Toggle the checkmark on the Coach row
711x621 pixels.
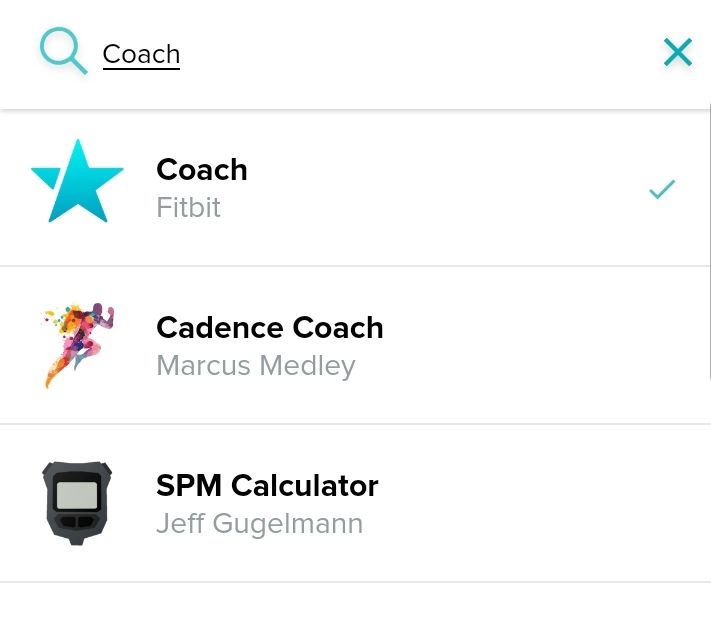click(x=662, y=188)
